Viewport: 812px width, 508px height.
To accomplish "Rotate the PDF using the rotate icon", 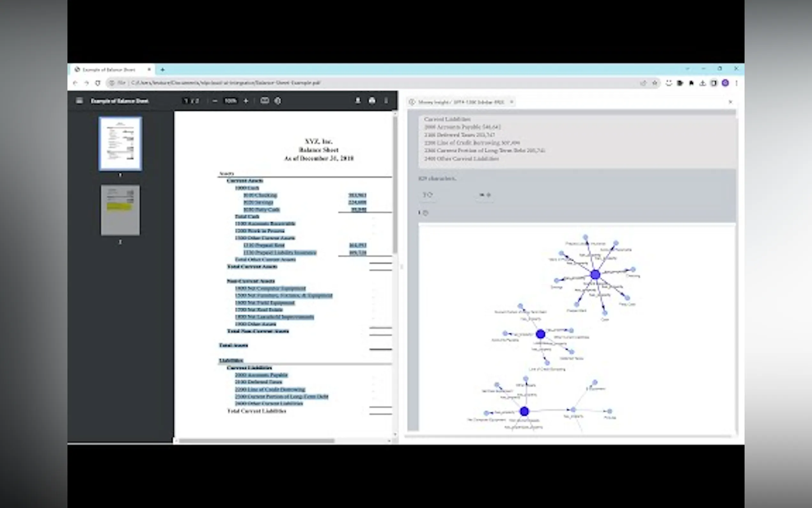I will click(277, 100).
